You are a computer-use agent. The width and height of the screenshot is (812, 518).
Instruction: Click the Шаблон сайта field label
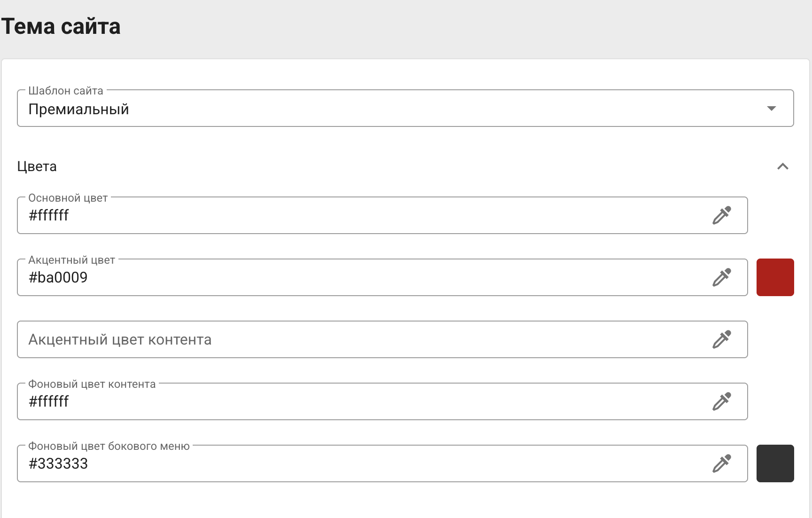[x=66, y=91]
